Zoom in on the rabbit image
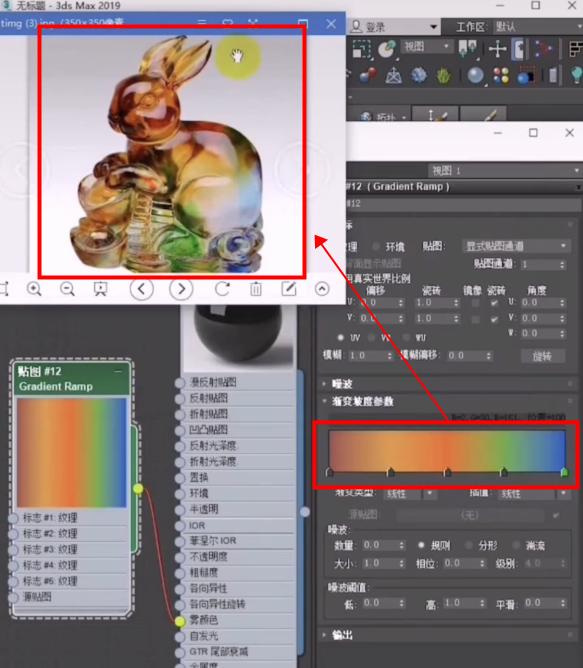Screen dimensions: 583x668 pos(34,289)
